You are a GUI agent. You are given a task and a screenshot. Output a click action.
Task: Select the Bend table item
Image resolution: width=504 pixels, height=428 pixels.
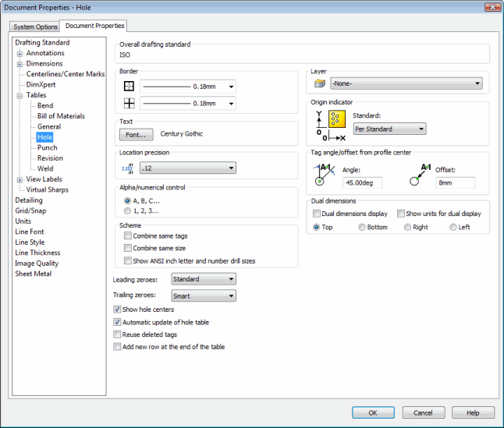coord(45,105)
